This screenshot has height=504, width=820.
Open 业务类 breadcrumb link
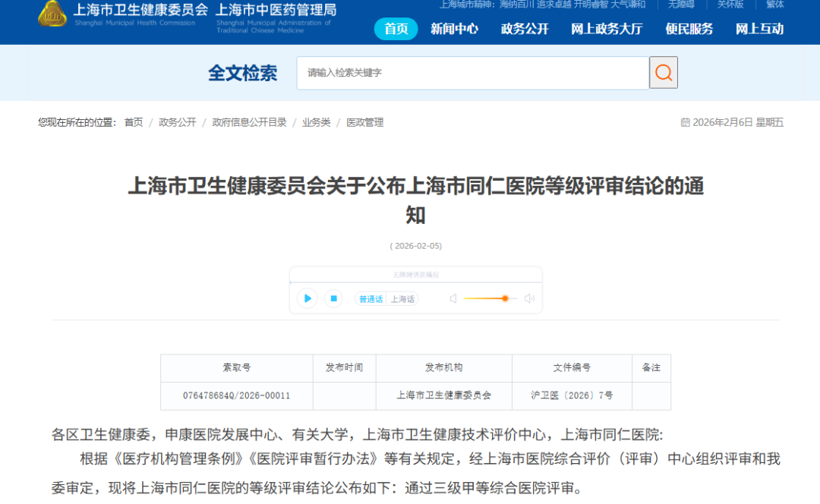coord(316,122)
